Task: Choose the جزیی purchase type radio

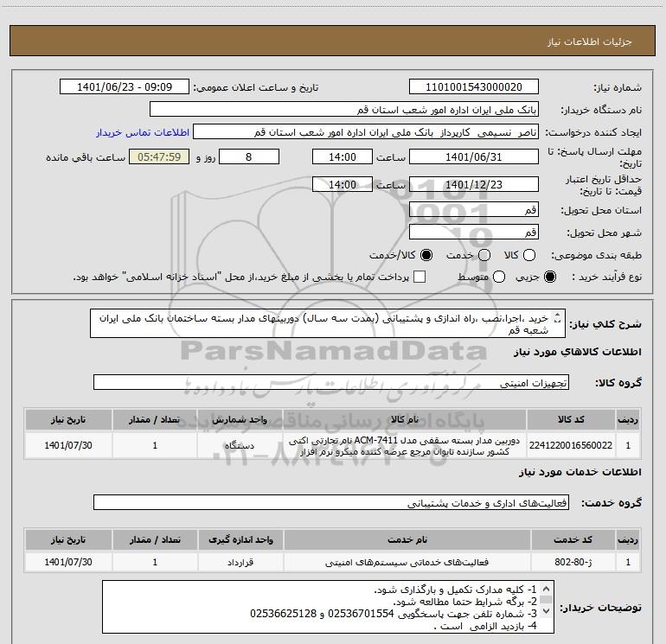Action: click(x=550, y=277)
